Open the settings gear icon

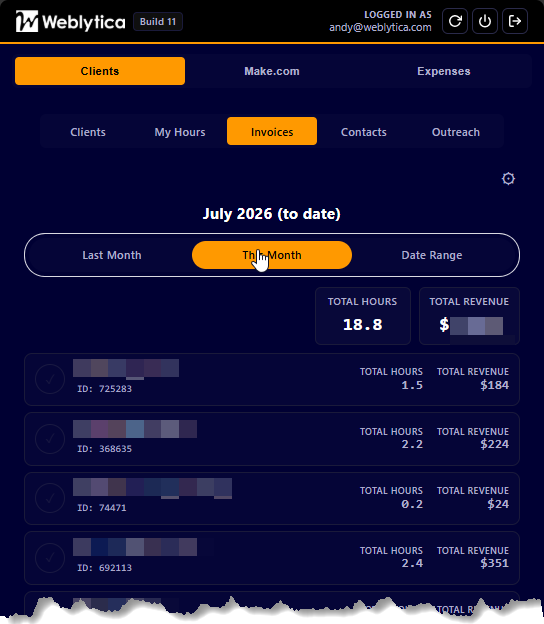click(x=508, y=179)
